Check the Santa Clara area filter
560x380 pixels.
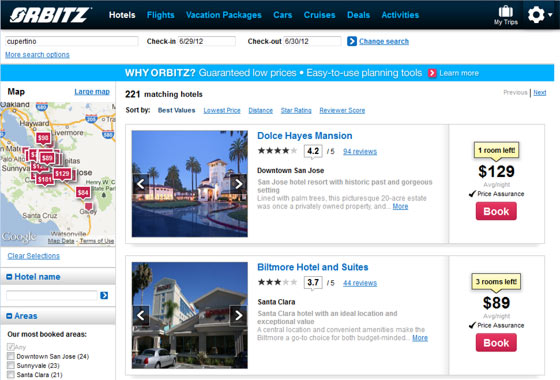point(11,375)
